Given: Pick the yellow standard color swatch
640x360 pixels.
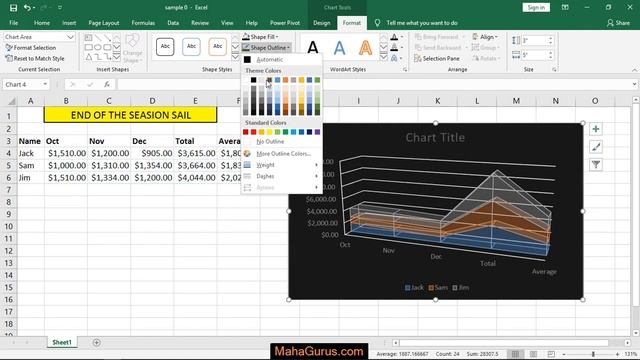Looking at the screenshot, I should [x=269, y=132].
